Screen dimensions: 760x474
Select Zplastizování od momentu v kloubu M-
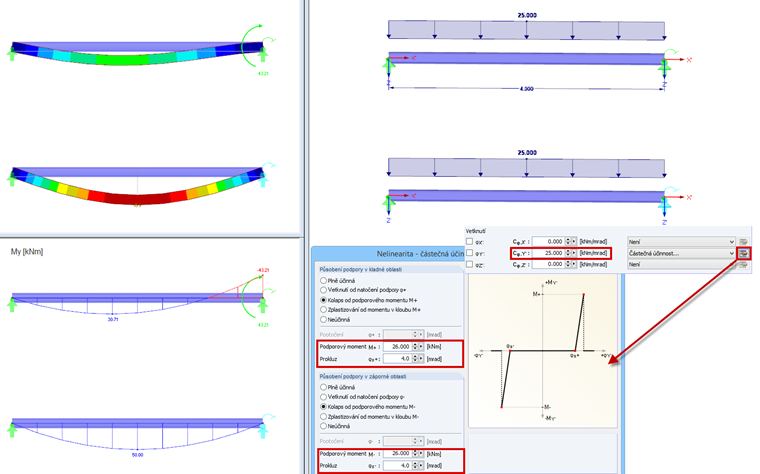tap(323, 416)
